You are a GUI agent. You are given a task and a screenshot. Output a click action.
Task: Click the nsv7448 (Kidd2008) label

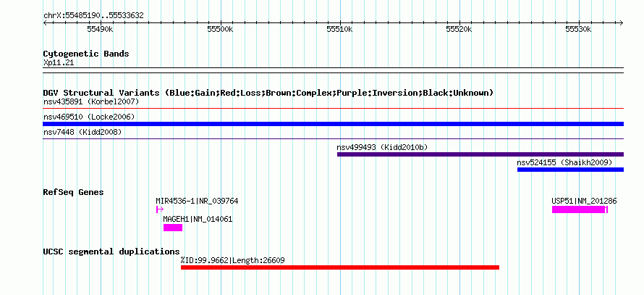(82, 132)
